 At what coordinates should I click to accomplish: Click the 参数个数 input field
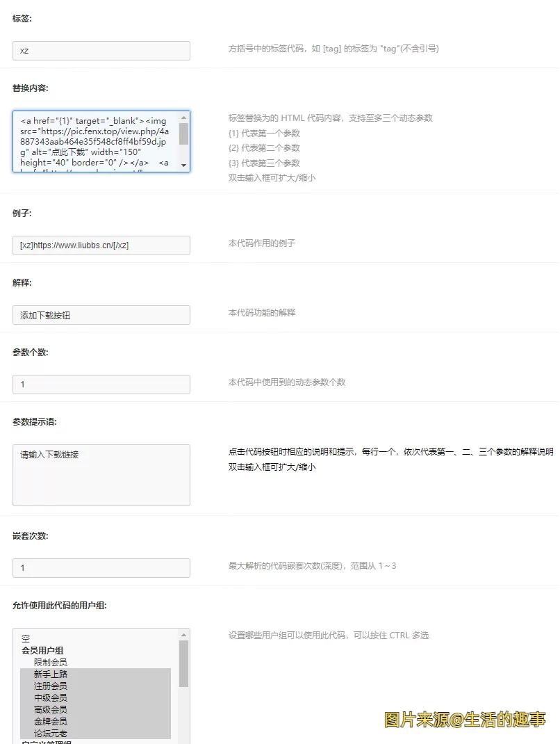pyautogui.click(x=101, y=385)
